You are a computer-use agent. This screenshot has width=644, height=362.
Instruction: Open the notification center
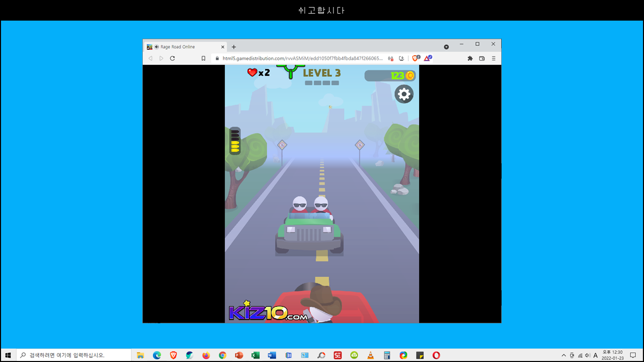tap(633, 355)
